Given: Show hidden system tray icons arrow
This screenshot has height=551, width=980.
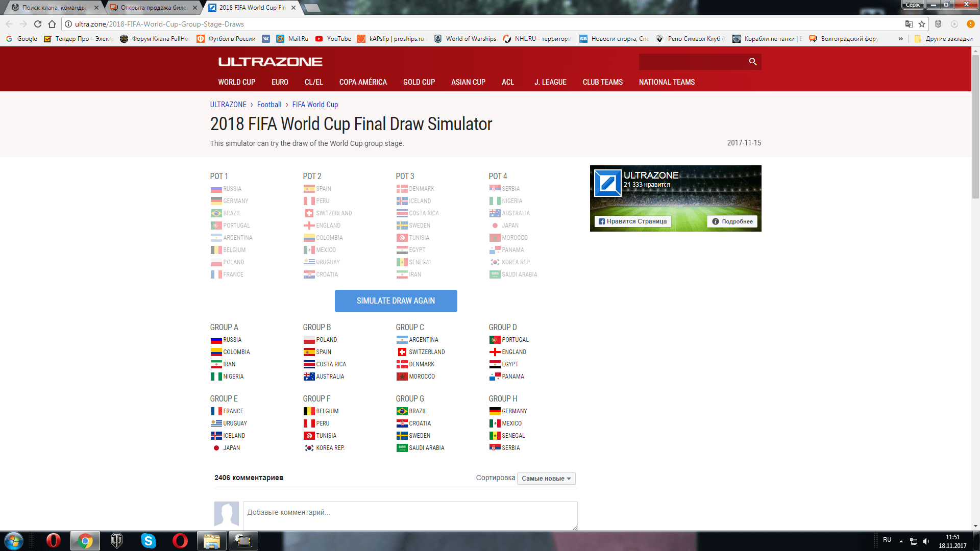Looking at the screenshot, I should point(901,541).
